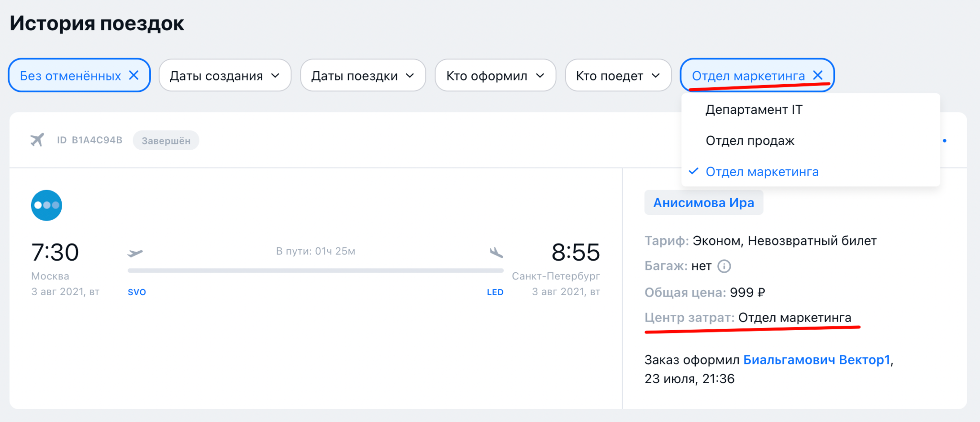Expand the 'Кто оформил' filter
The height and width of the screenshot is (422, 980).
(495, 75)
